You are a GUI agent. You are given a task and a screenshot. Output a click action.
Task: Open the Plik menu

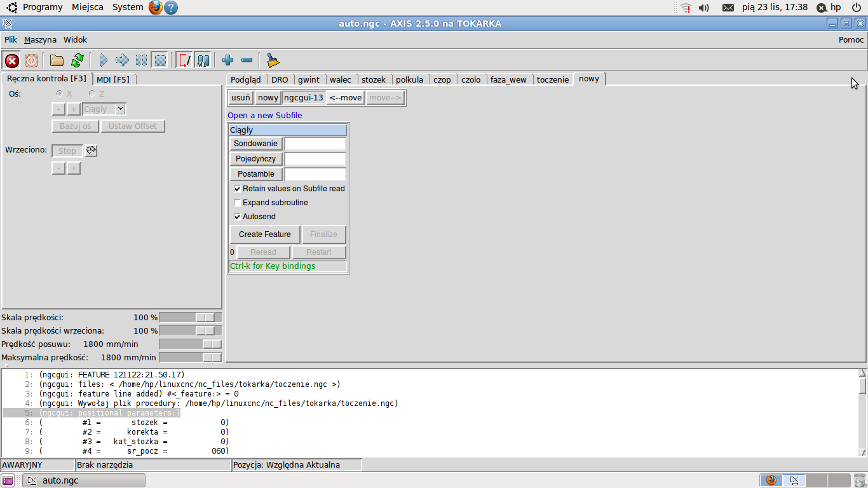coord(11,39)
